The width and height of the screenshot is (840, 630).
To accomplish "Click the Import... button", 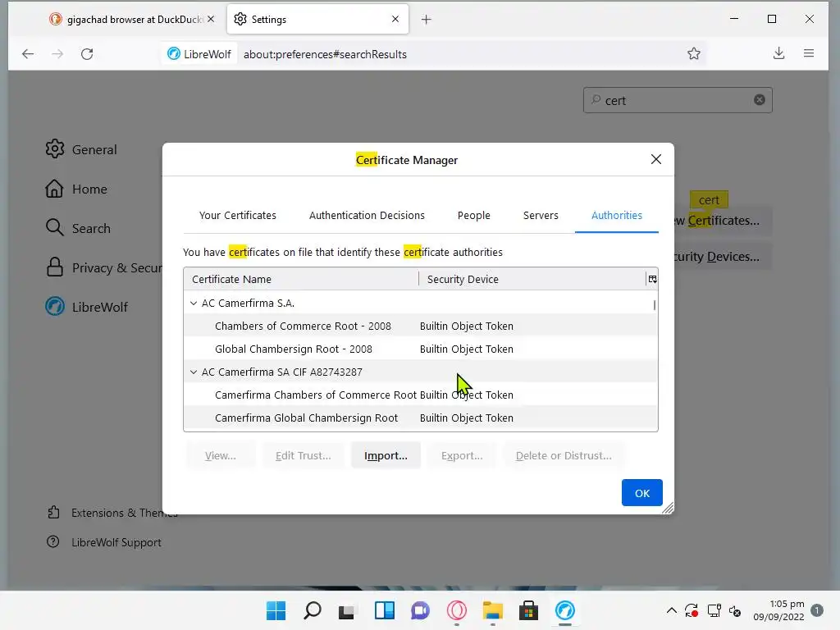I will [x=386, y=455].
